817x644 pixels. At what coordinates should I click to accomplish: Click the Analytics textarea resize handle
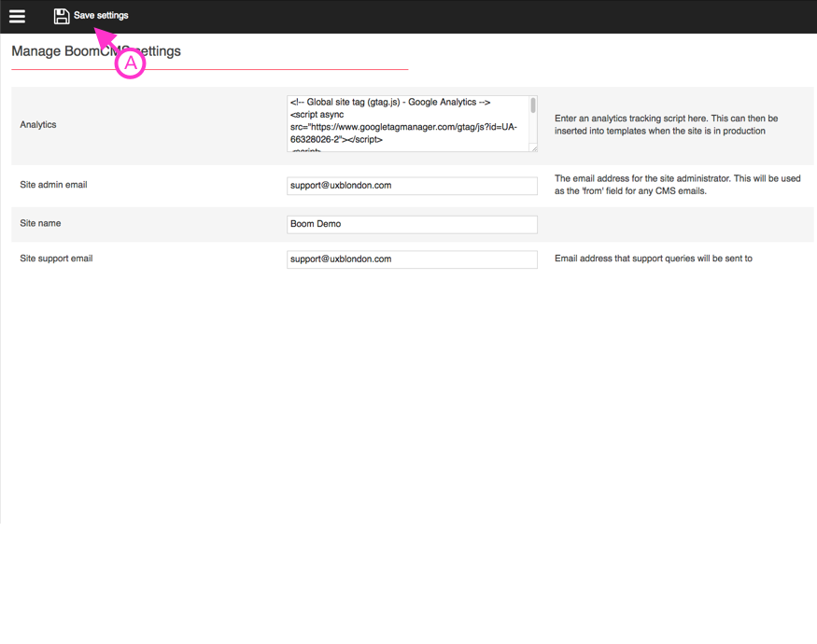533,148
